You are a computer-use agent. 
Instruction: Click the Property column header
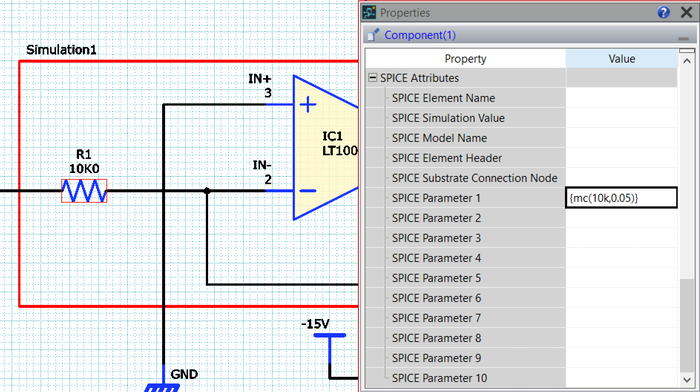tap(465, 59)
